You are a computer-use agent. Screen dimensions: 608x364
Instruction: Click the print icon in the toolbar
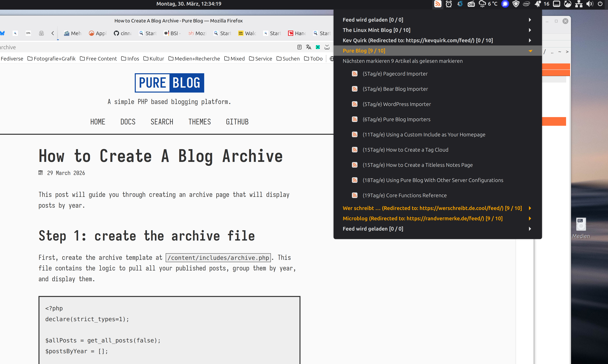41,33
